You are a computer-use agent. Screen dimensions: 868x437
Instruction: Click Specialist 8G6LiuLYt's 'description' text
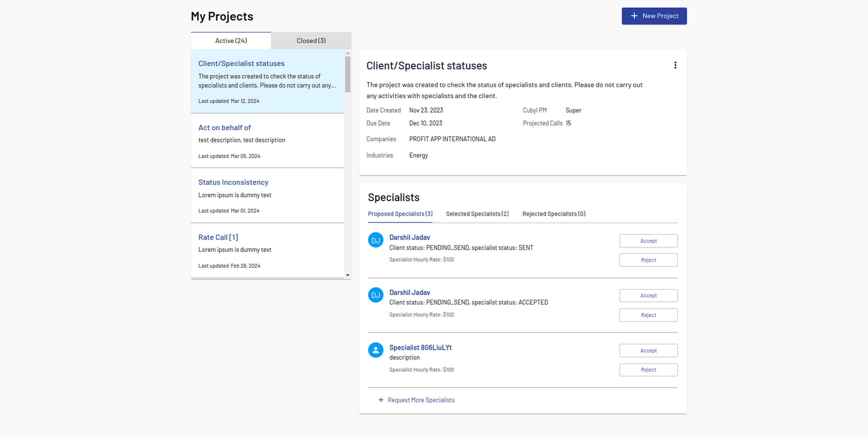click(404, 358)
